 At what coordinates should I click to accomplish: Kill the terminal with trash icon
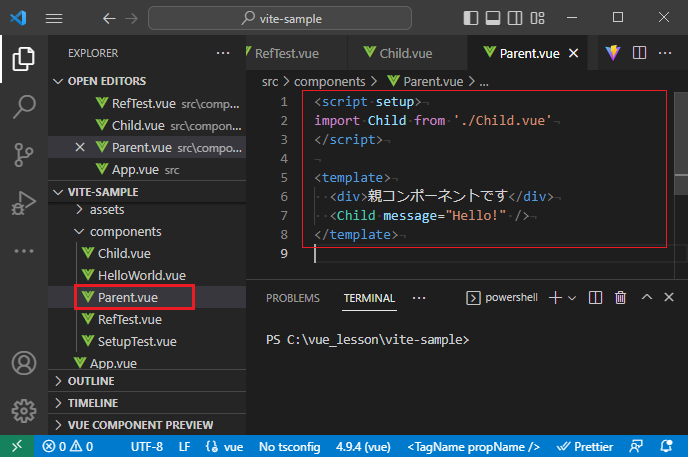(620, 298)
